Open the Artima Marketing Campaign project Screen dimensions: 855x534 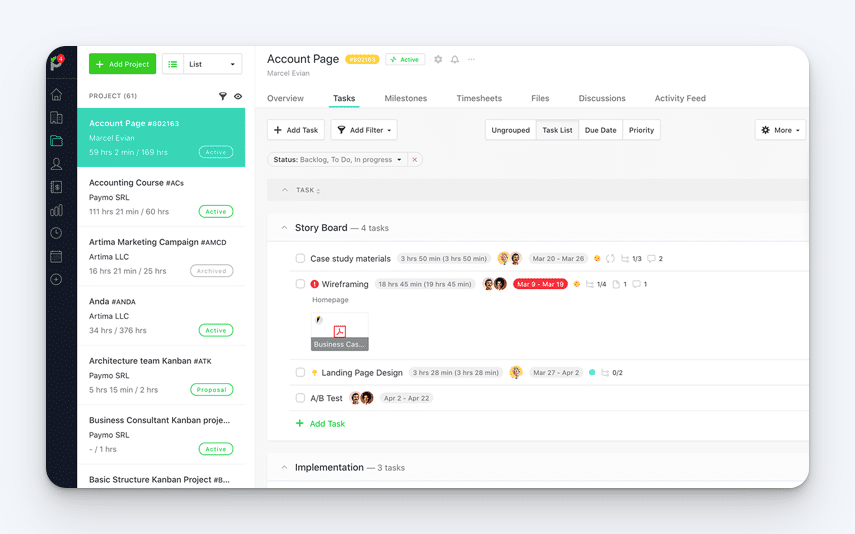click(x=161, y=256)
